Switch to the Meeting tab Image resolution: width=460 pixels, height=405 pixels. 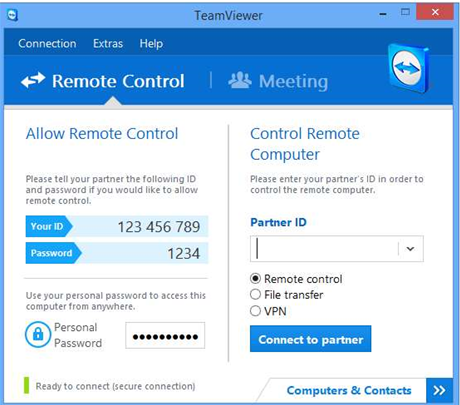278,81
